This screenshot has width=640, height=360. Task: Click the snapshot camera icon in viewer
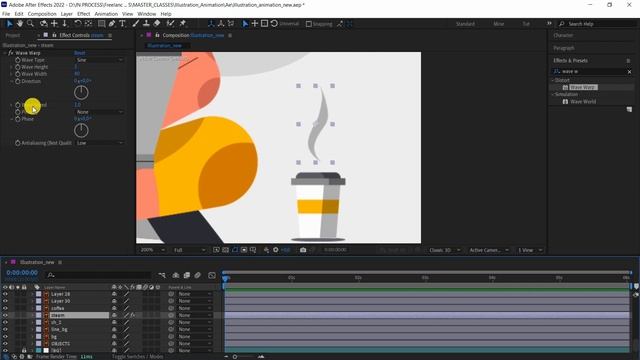(303, 250)
